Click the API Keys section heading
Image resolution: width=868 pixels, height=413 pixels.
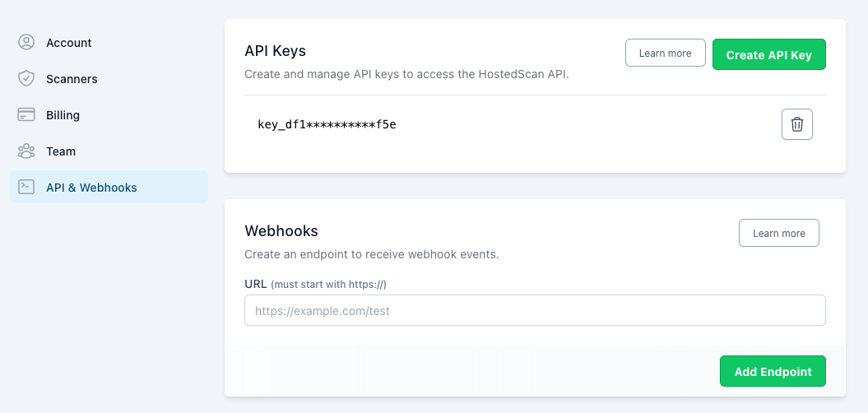275,51
